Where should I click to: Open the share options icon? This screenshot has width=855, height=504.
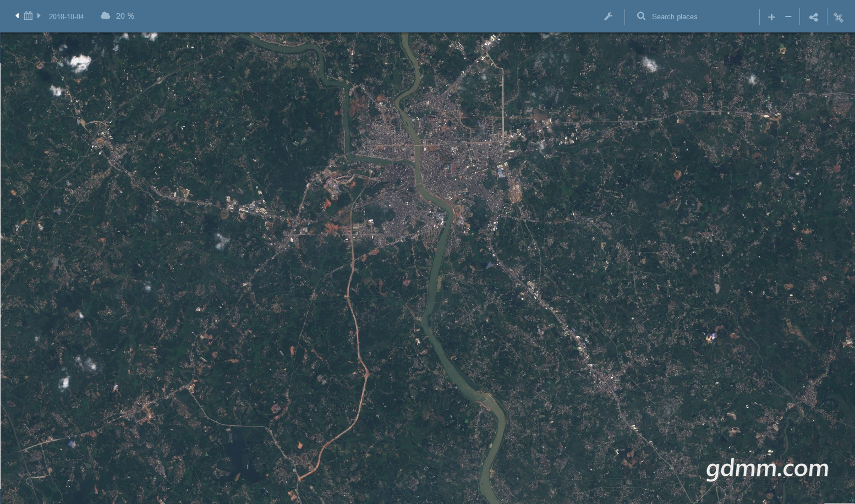(x=814, y=17)
